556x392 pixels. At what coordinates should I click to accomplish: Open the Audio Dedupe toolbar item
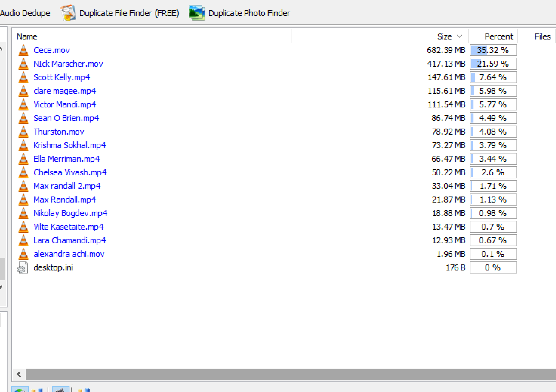[25, 13]
